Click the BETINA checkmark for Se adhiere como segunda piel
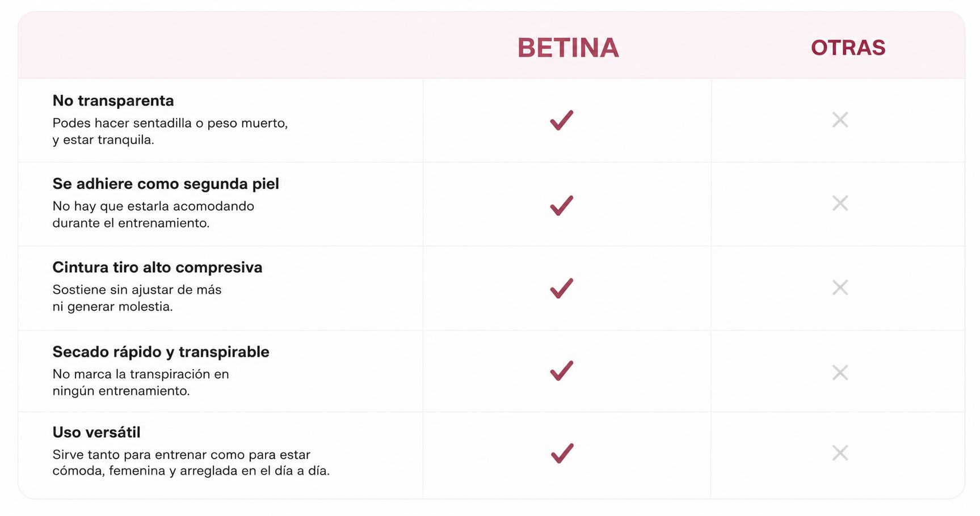Viewport: 980px width, 516px height. pos(562,205)
